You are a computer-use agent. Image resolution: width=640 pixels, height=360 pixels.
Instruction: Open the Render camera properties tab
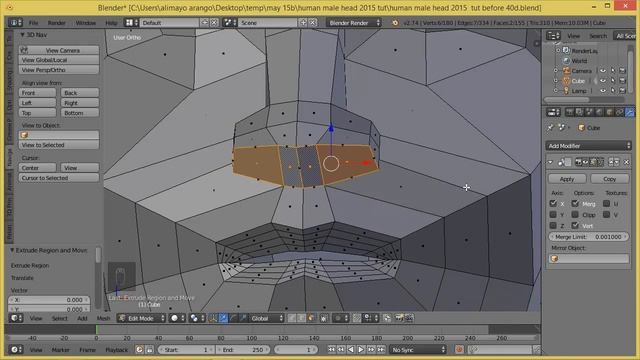click(569, 112)
